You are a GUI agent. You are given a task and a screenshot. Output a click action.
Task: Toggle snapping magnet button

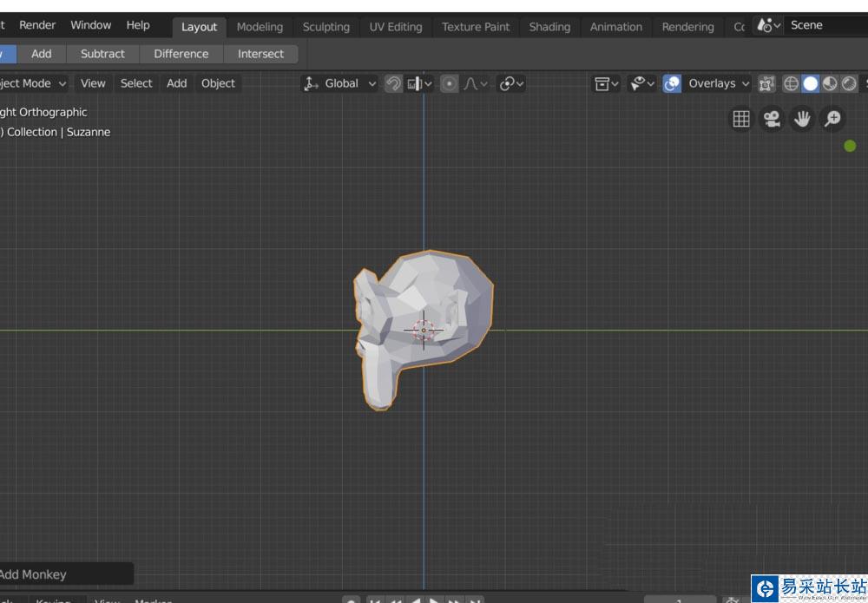click(393, 83)
